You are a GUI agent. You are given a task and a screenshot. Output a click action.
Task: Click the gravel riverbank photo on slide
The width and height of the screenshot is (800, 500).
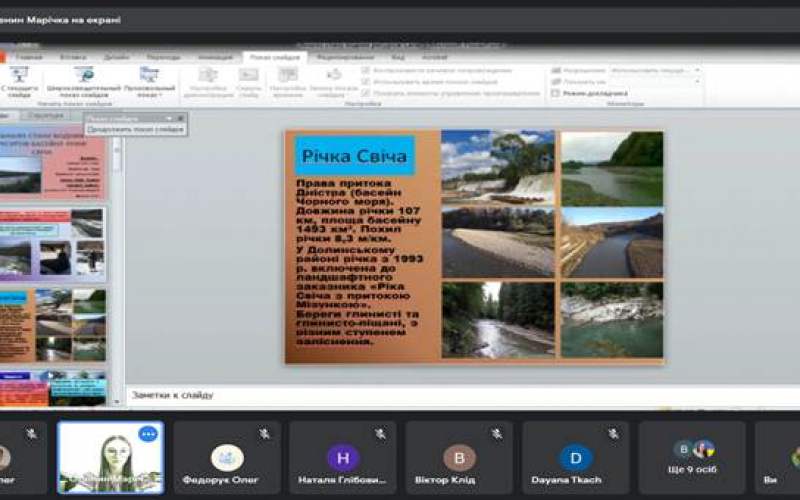point(498,243)
